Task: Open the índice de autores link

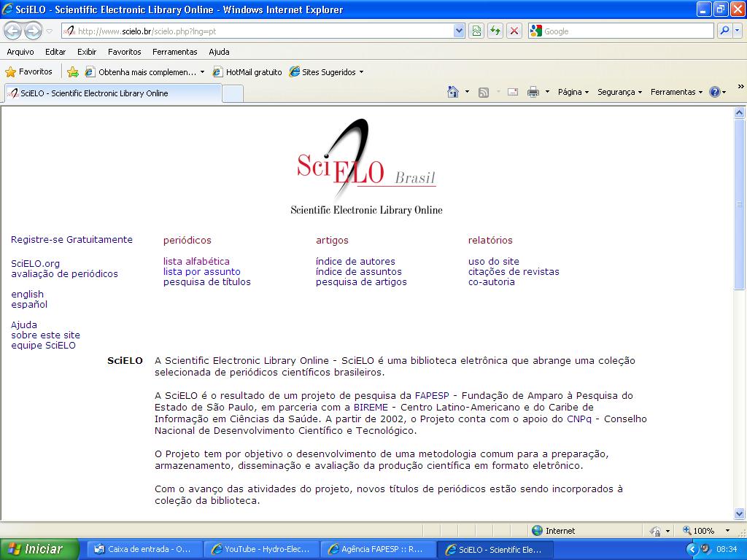Action: tap(355, 262)
